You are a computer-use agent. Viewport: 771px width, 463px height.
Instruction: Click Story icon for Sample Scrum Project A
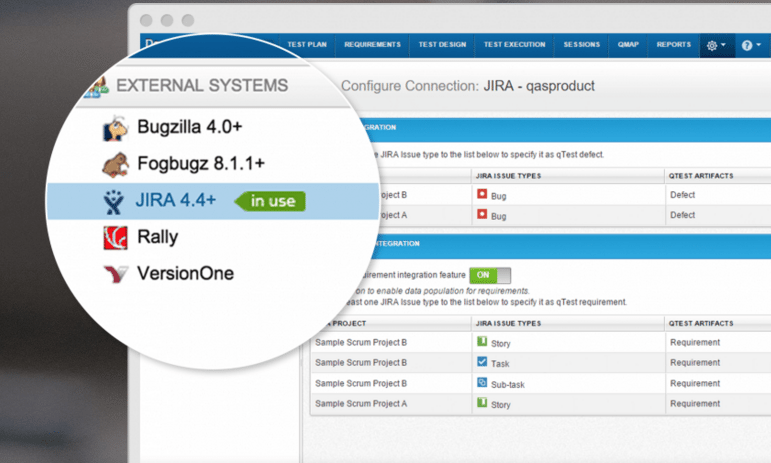[482, 403]
